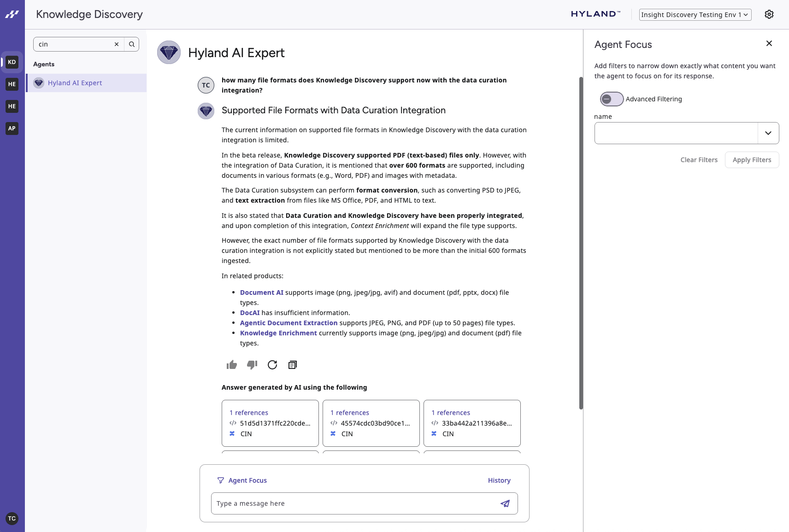Open the Agentic Document Extraction link
This screenshot has height=532, width=789.
[289, 323]
